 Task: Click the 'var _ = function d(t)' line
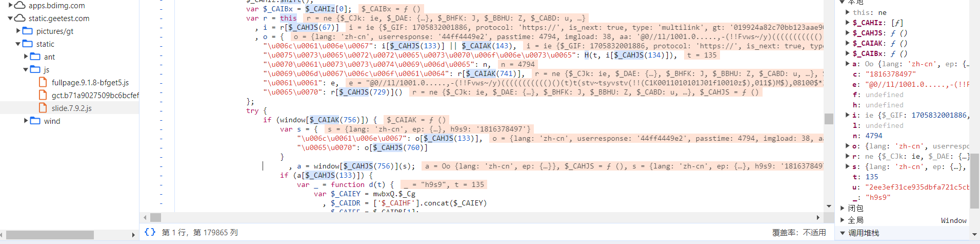tap(345, 184)
